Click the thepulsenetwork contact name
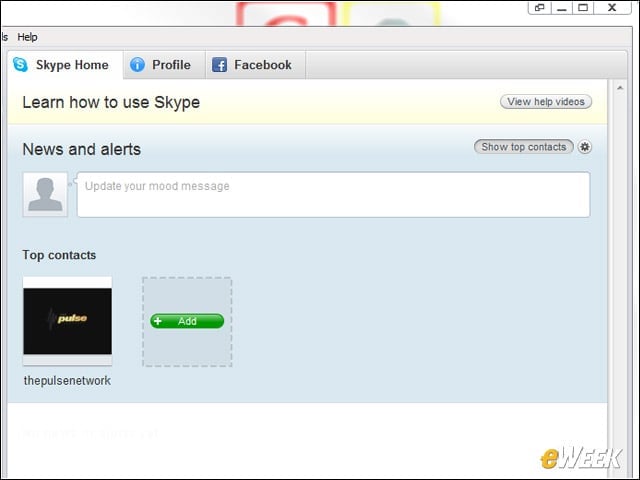 67,381
